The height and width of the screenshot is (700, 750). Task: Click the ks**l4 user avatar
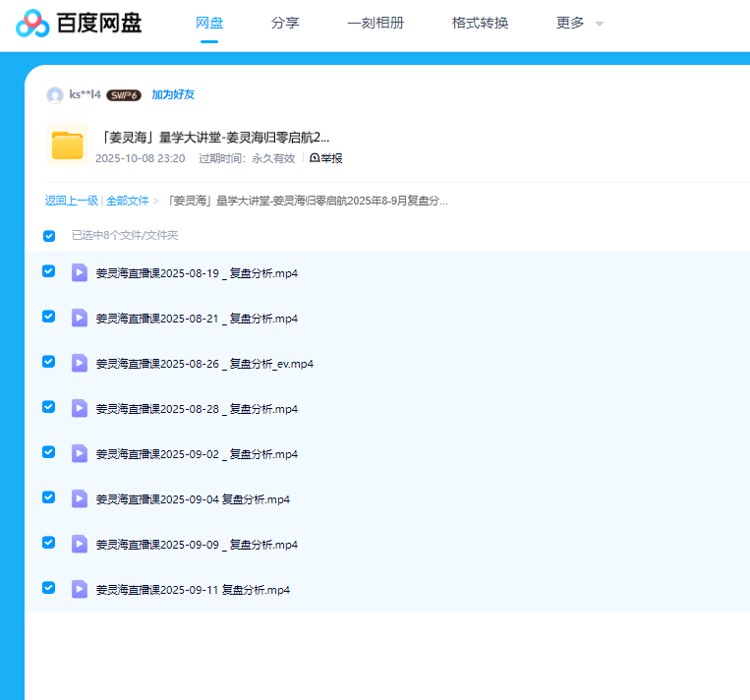pyautogui.click(x=55, y=95)
